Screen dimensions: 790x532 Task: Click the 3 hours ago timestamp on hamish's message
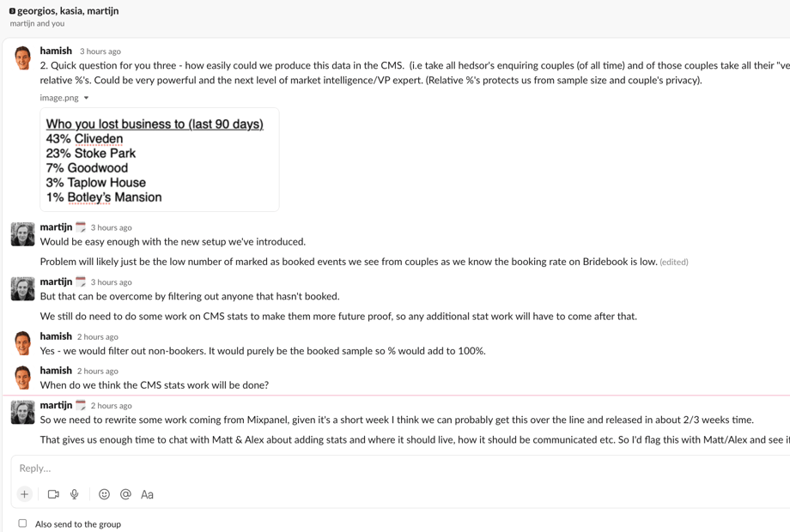pos(100,51)
